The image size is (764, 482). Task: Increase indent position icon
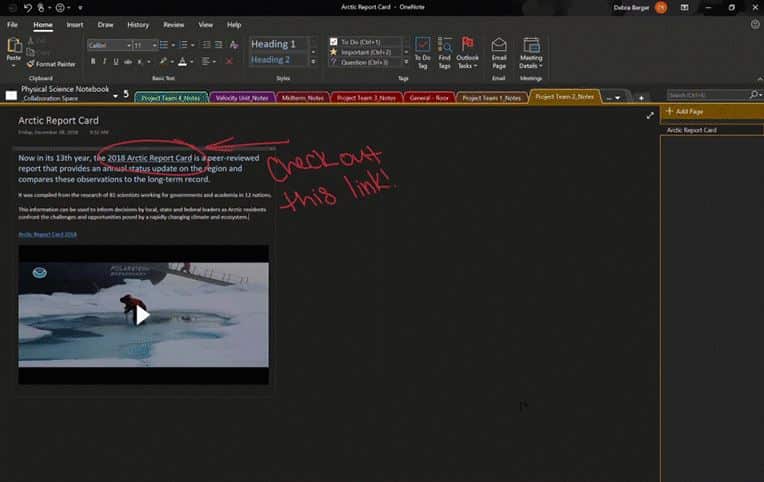219,45
